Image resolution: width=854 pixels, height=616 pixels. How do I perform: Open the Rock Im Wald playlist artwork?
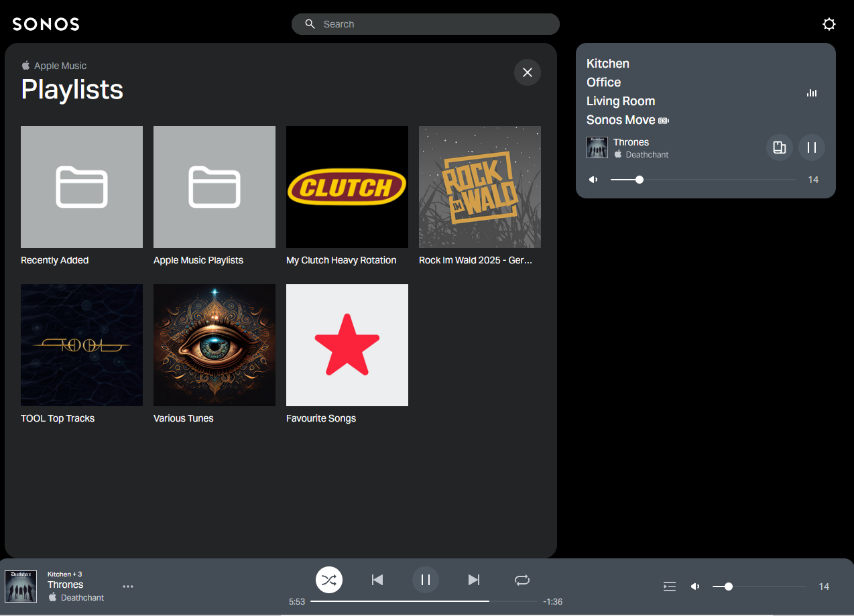[480, 187]
